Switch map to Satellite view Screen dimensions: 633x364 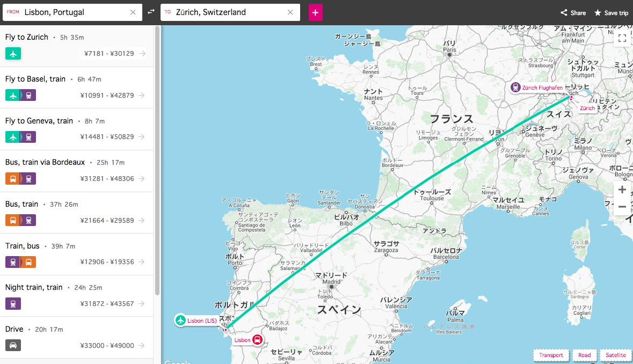pos(615,355)
